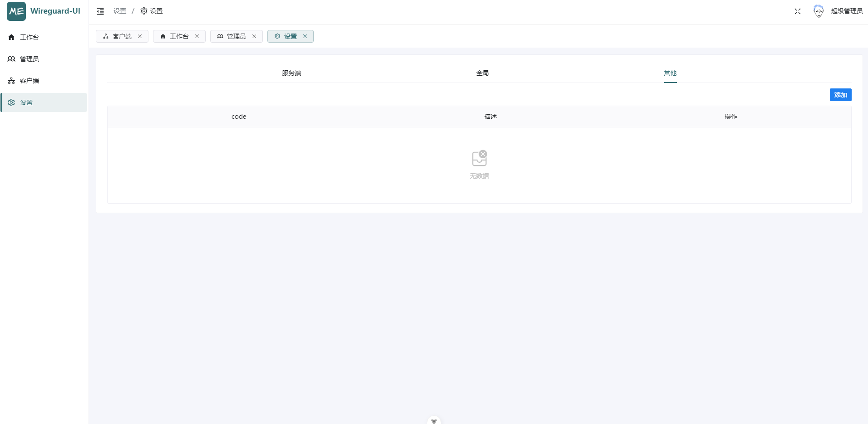Click the gear icon in the breadcrumb
The height and width of the screenshot is (424, 868).
[144, 11]
